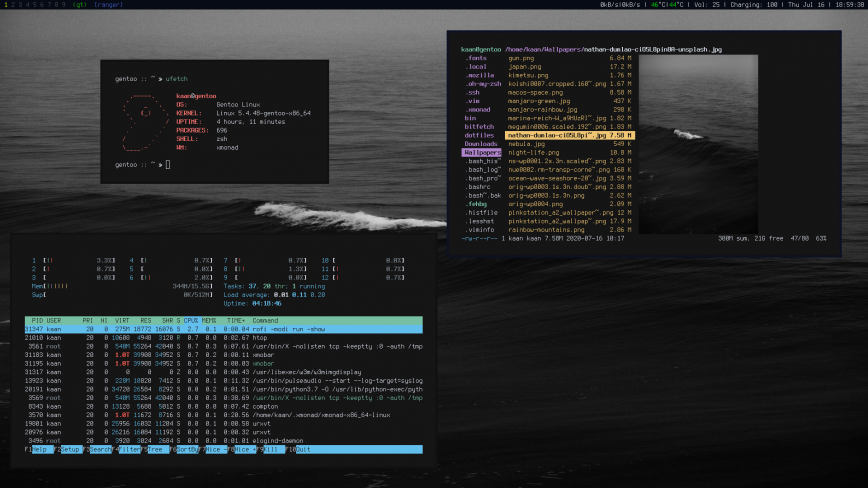Click the wave image preview in ranger
The height and width of the screenshot is (488, 868).
point(698,144)
